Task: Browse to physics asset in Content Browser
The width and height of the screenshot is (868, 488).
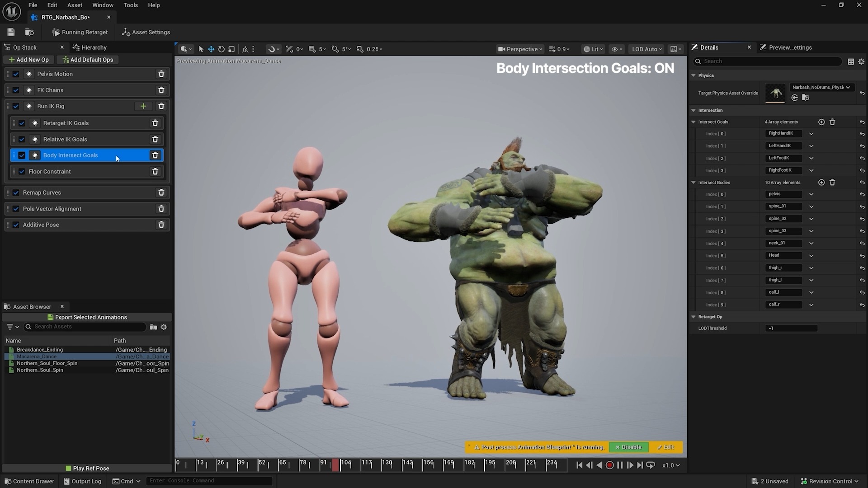Action: (x=806, y=98)
